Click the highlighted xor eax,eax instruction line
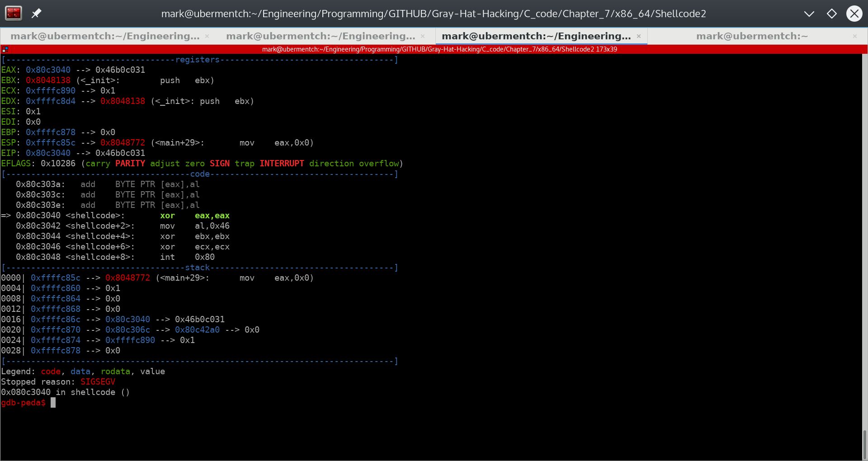 pyautogui.click(x=194, y=216)
